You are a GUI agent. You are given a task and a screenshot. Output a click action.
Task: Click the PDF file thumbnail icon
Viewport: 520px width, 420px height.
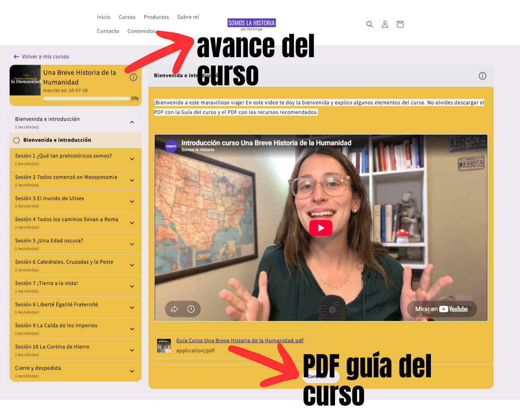tap(164, 345)
